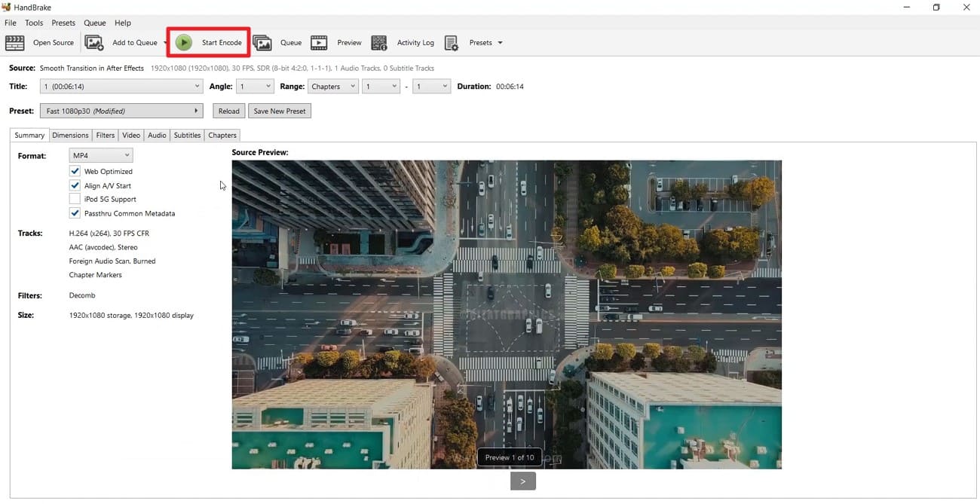Click the Duration value 00:06:14
The height and width of the screenshot is (504, 980).
point(510,87)
